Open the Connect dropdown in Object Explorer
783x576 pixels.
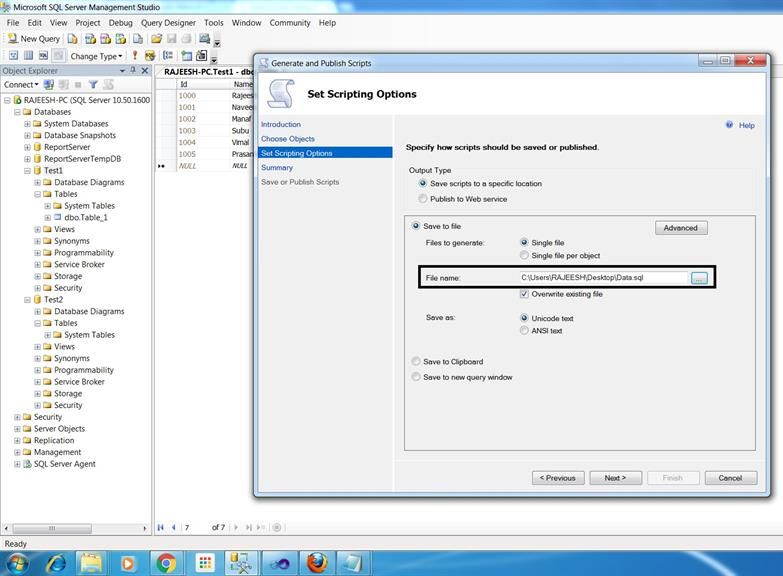pos(21,84)
